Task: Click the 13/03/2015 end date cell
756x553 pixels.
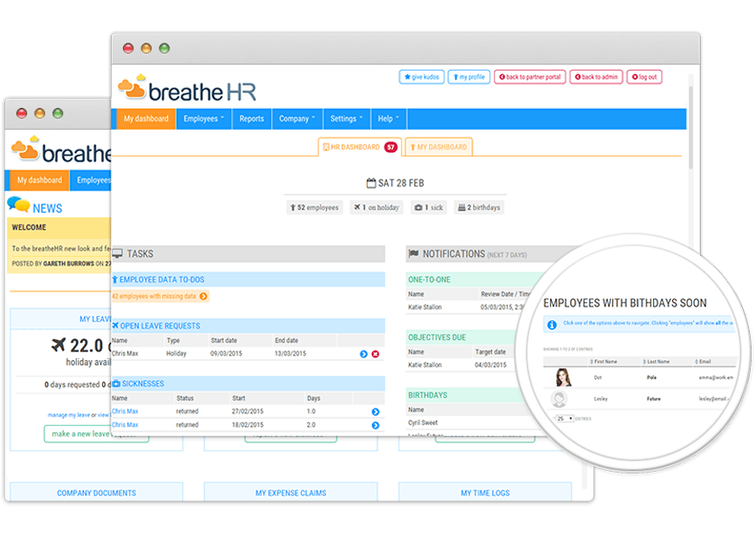Action: [x=291, y=354]
